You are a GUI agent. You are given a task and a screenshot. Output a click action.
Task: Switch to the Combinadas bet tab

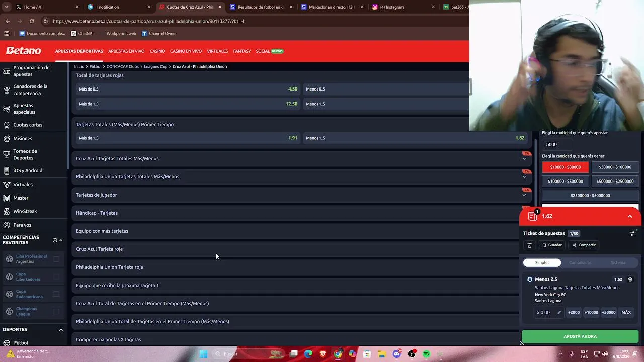(x=580, y=262)
